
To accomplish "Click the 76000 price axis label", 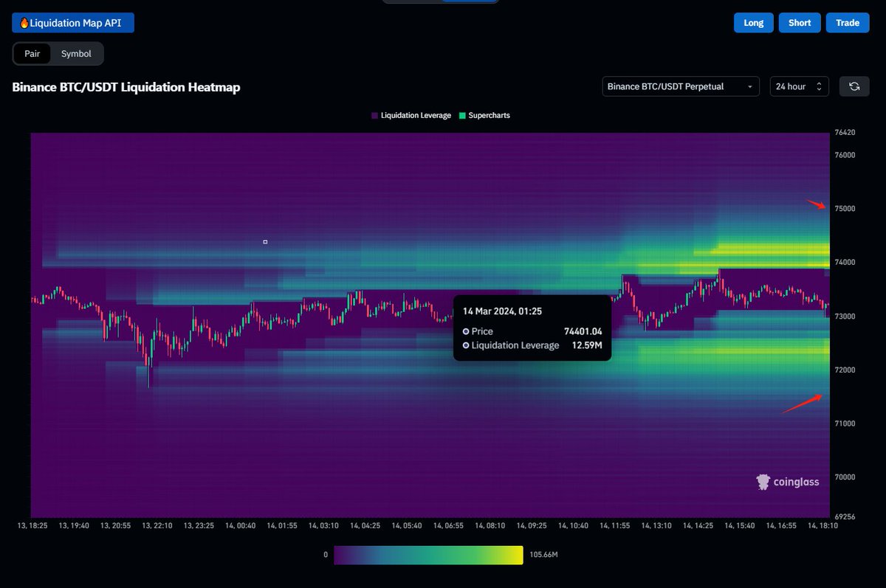I will click(845, 156).
